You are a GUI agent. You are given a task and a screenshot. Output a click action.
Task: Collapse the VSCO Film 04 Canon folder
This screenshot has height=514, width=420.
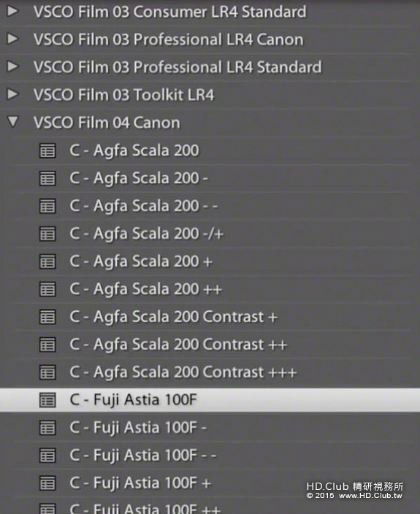coord(13,122)
